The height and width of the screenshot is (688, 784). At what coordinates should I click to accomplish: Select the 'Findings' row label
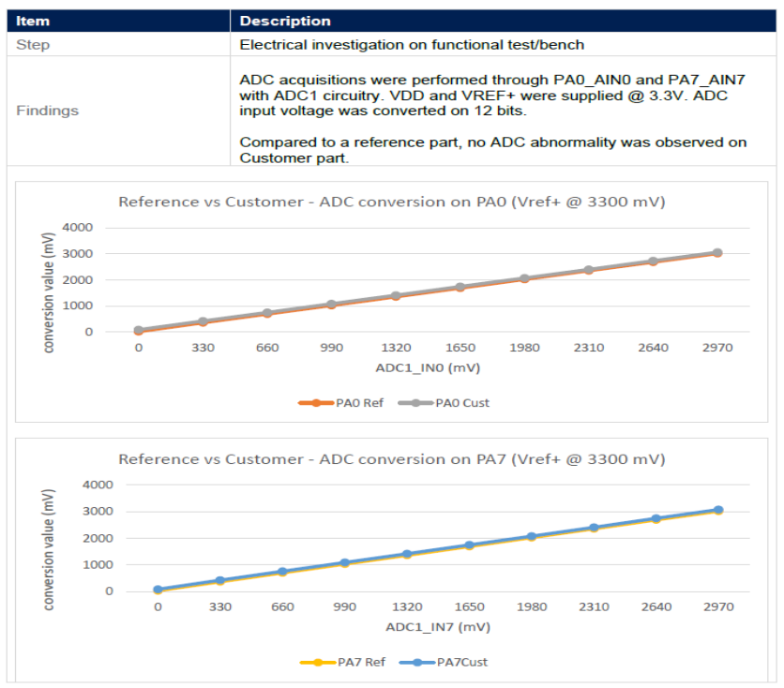tap(48, 111)
